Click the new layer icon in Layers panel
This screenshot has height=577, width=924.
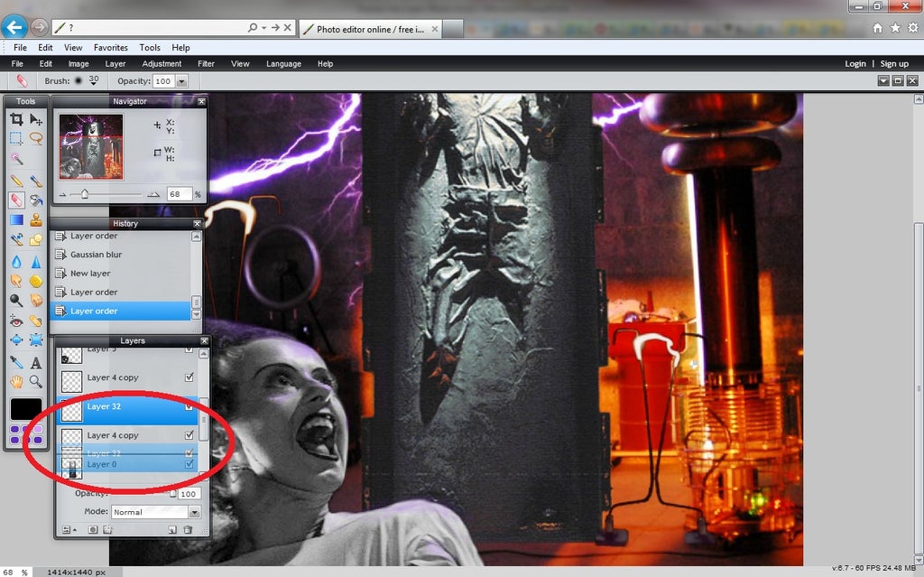pos(172,530)
